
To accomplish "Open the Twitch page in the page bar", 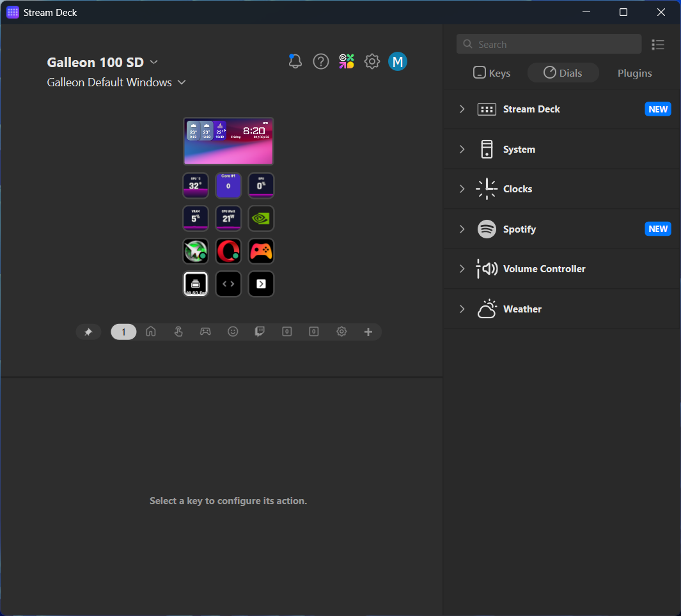I will 260,331.
